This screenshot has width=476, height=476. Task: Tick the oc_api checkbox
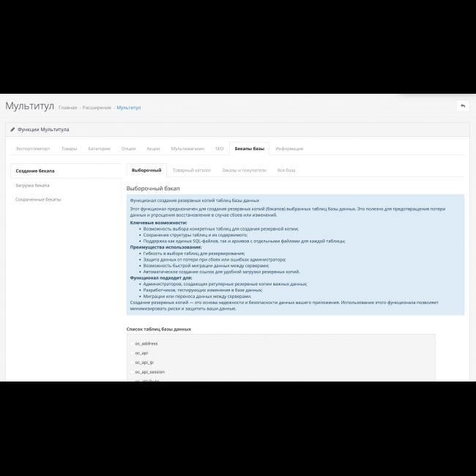point(132,353)
